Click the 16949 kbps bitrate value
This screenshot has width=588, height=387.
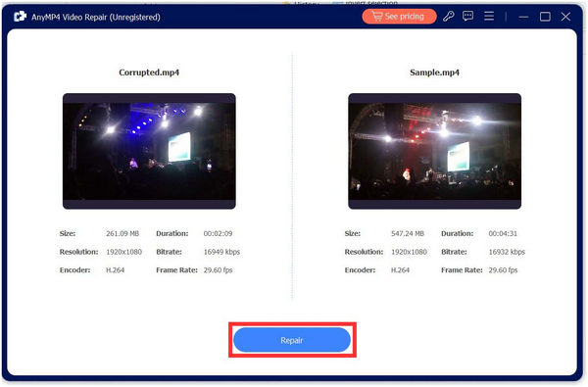click(221, 252)
